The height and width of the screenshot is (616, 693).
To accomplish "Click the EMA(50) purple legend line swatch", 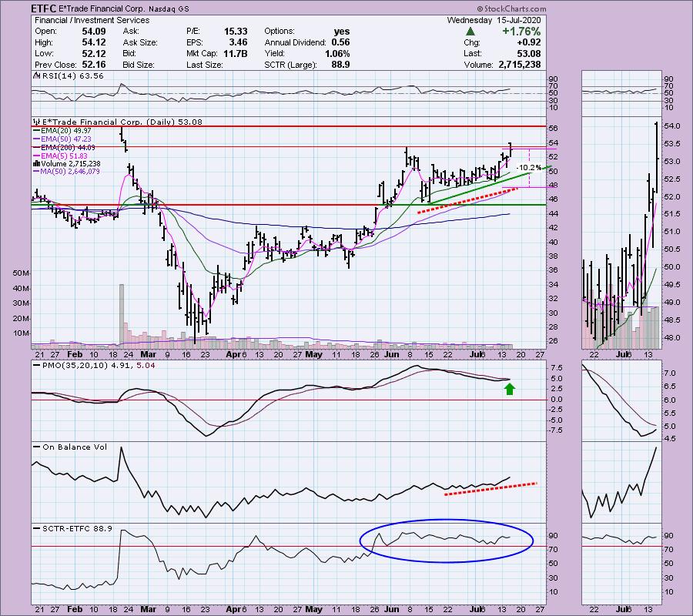I will coord(36,139).
